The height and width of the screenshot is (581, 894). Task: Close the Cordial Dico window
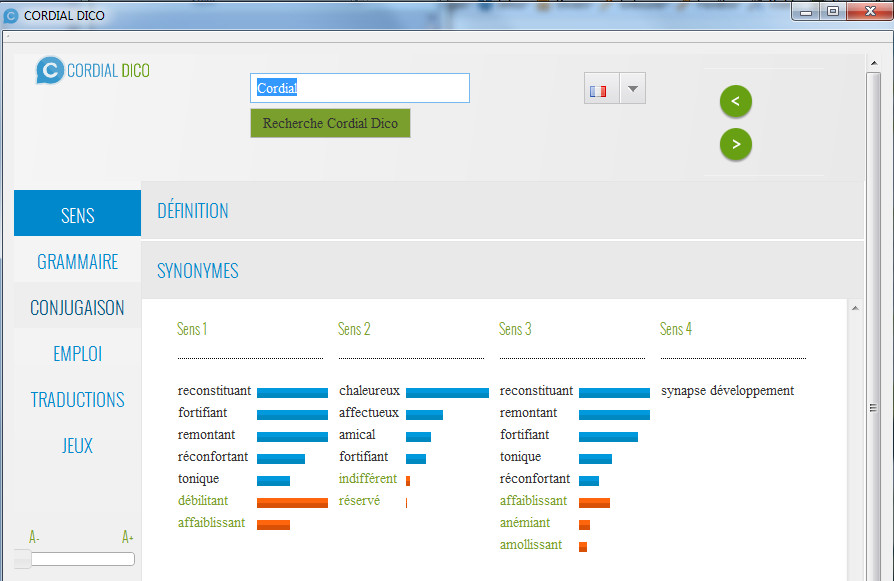[x=870, y=11]
